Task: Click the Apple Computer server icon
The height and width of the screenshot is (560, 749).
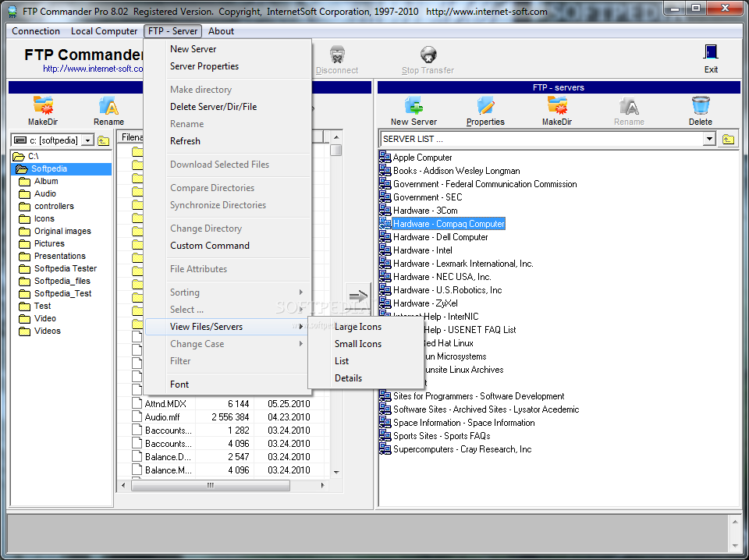Action: click(x=385, y=157)
